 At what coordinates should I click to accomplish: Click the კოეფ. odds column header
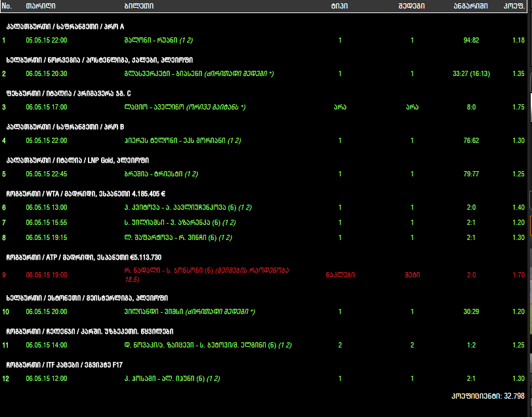pos(513,6)
